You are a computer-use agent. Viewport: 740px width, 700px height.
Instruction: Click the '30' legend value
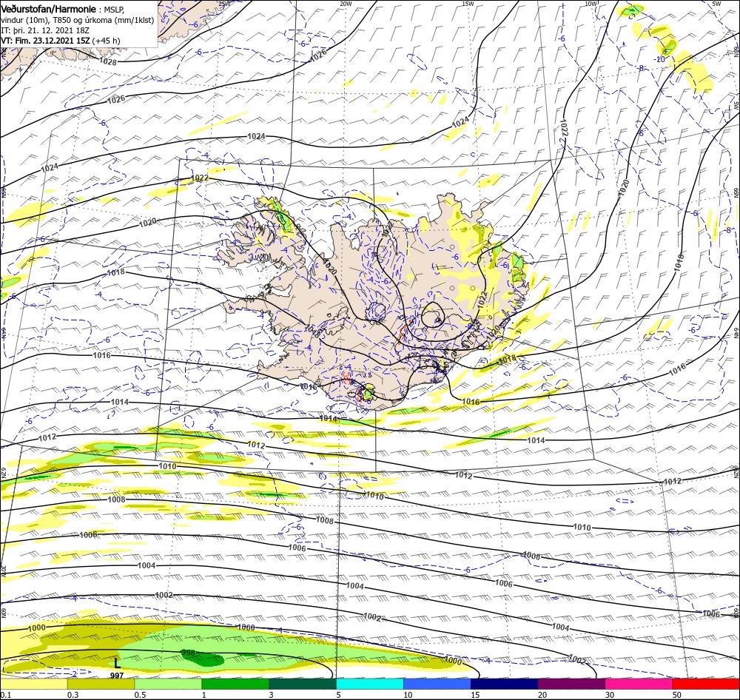click(610, 695)
